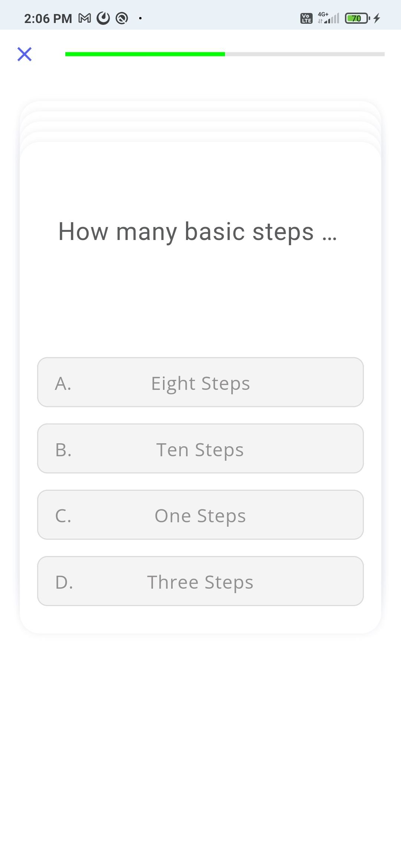This screenshot has height=868, width=401.
Task: Select 'Three Steps' as the answer
Action: click(x=200, y=581)
